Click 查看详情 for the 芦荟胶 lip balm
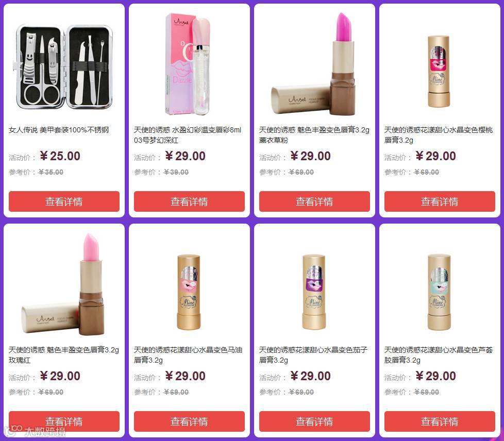This screenshot has height=441, width=504. (440, 421)
